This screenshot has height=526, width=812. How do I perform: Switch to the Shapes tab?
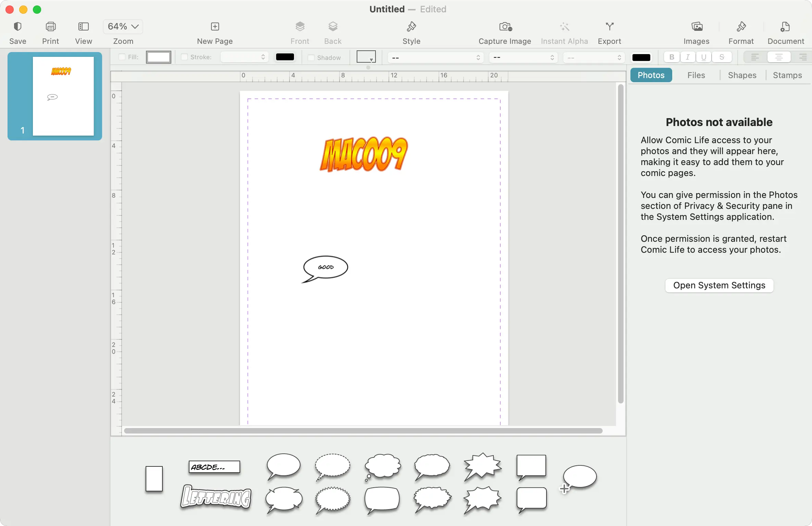tap(742, 75)
